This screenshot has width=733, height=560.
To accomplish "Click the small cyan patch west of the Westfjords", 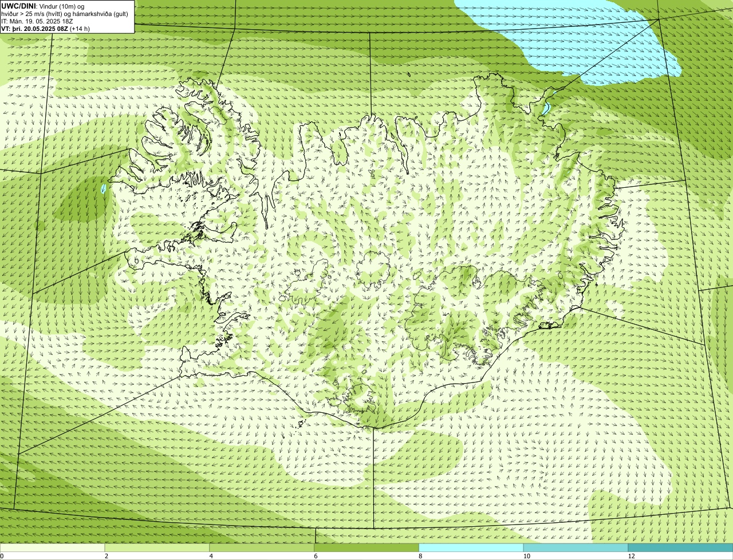I will click(x=103, y=188).
